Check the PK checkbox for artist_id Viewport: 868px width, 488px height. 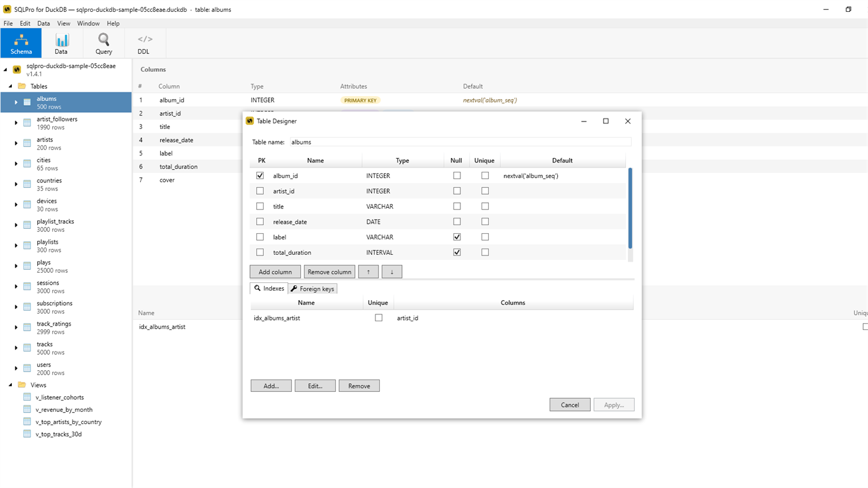pyautogui.click(x=260, y=191)
